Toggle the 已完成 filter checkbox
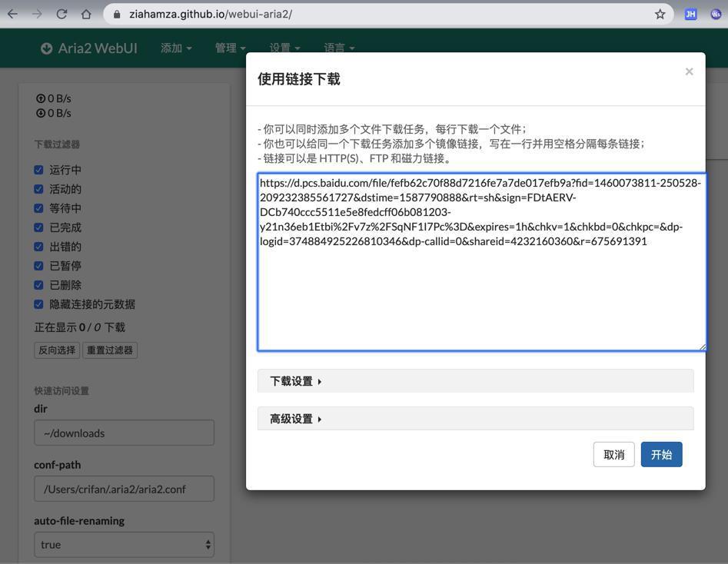The image size is (728, 564). click(38, 227)
